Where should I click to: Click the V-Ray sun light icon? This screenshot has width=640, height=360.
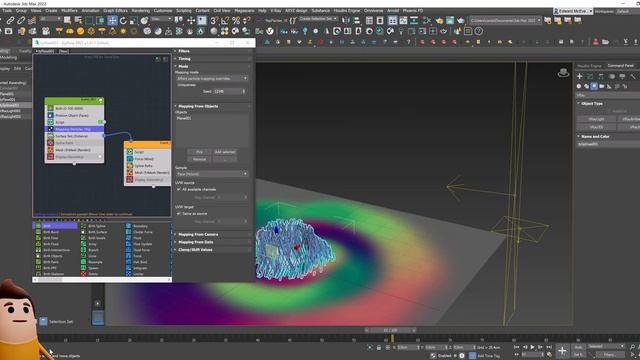[x=123, y=31]
